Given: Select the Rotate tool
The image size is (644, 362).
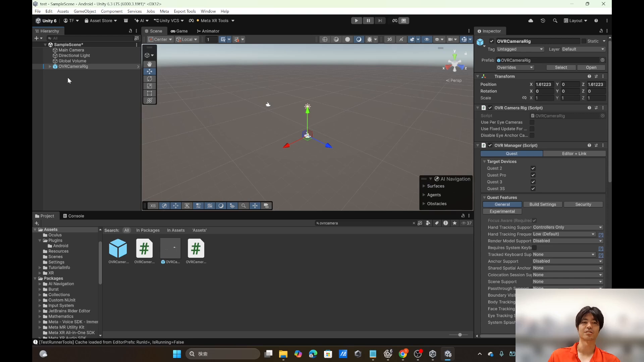Looking at the screenshot, I should (x=149, y=79).
